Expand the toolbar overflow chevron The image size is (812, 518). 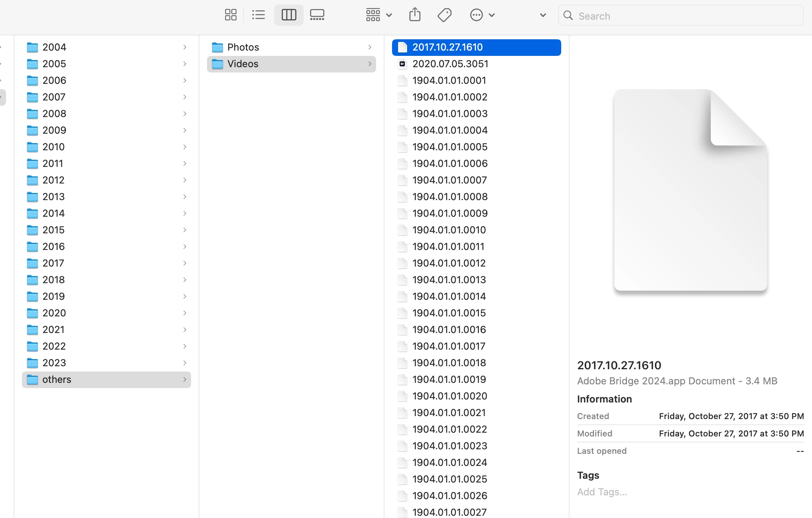pos(543,15)
